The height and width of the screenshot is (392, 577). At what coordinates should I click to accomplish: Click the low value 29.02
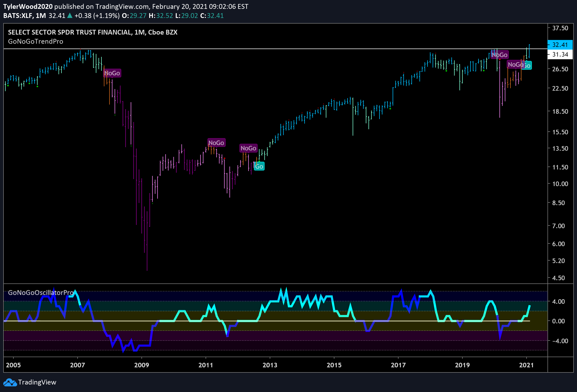[x=189, y=16]
